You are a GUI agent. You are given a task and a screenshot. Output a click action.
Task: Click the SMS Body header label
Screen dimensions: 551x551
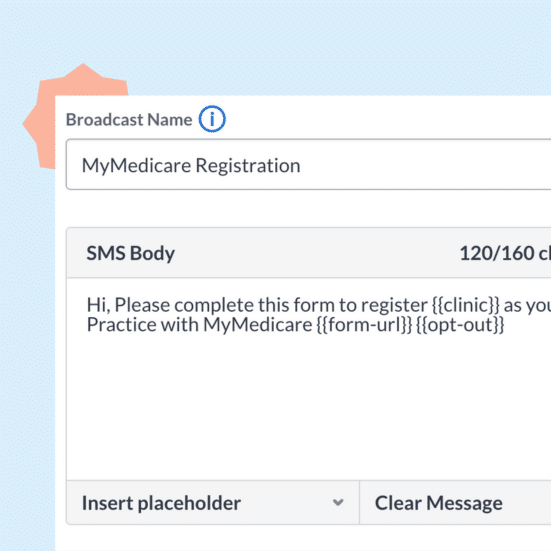tap(131, 253)
